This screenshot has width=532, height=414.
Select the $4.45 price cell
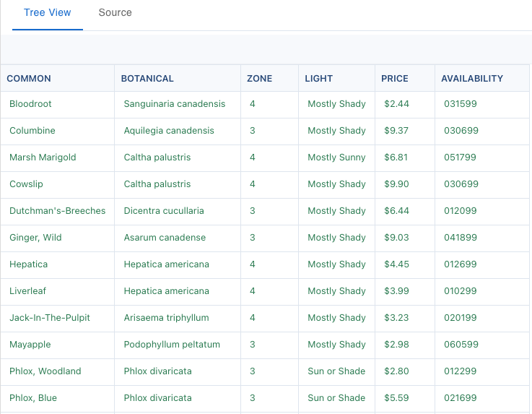click(x=405, y=264)
